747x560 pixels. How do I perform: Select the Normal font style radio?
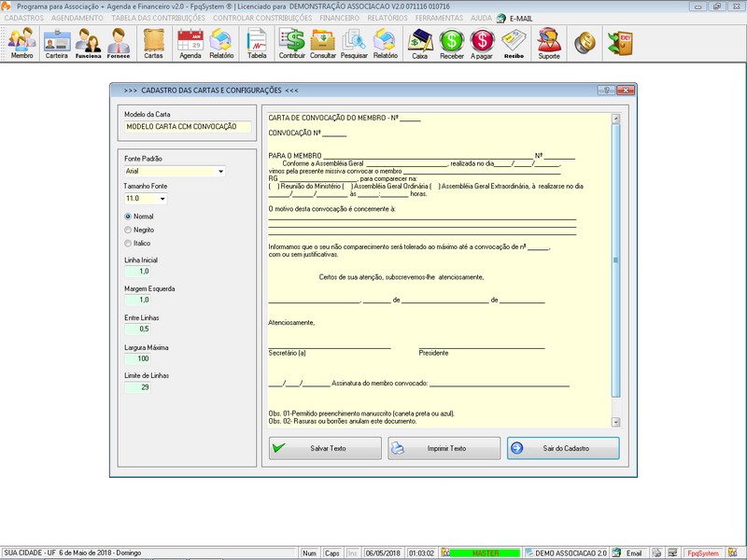(x=128, y=217)
